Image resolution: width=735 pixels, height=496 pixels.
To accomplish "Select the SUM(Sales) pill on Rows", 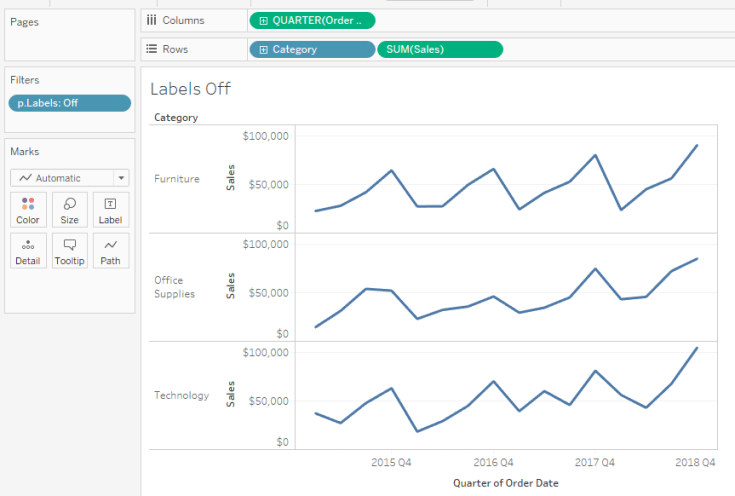I will click(440, 49).
